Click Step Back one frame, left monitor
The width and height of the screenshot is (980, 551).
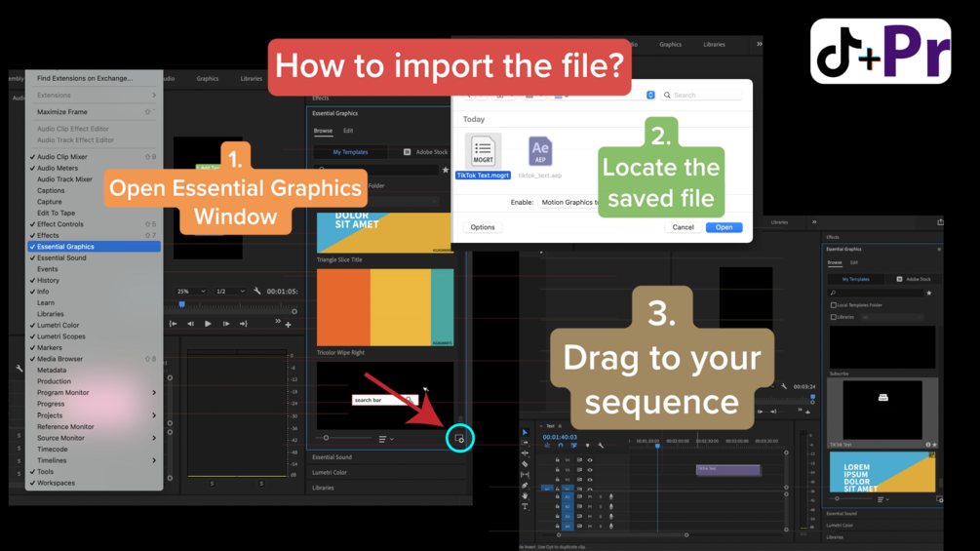click(190, 324)
